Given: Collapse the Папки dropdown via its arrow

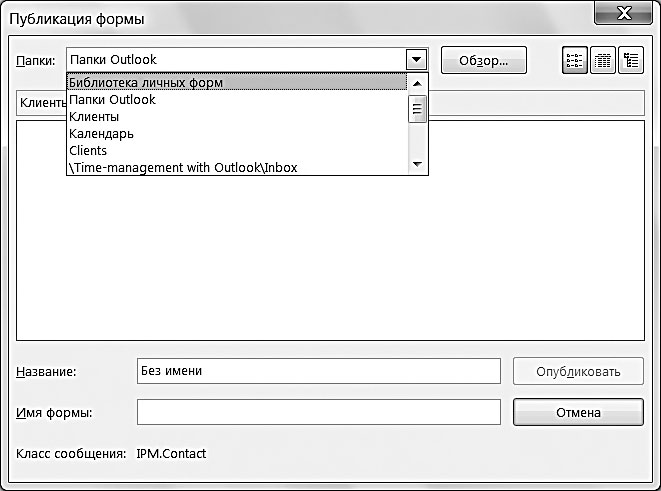Looking at the screenshot, I should [x=416, y=59].
